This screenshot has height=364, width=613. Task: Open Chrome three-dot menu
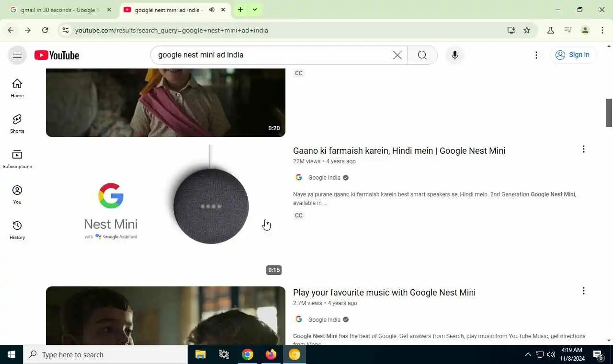click(602, 30)
